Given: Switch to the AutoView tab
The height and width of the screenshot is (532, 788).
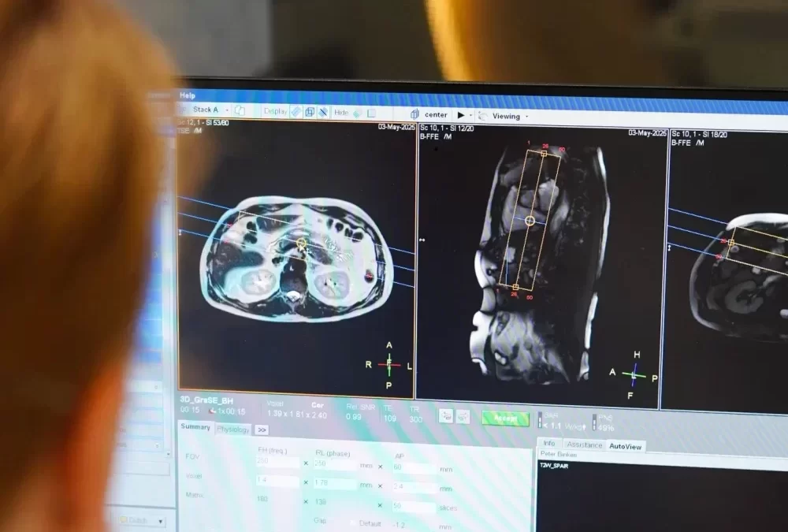Looking at the screenshot, I should tap(625, 447).
